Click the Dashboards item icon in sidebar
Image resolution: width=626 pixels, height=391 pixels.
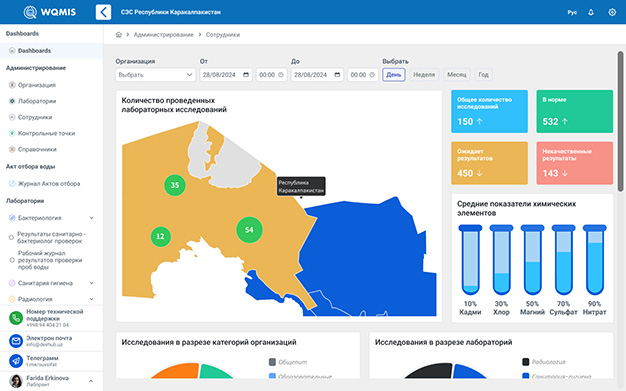(12, 51)
